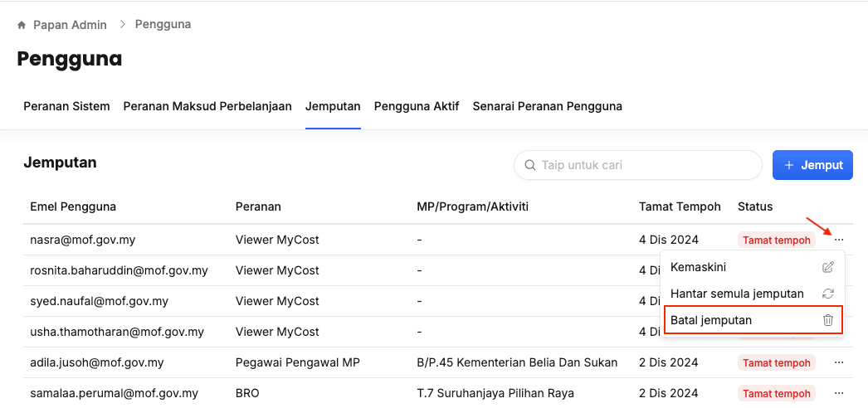Click the pencil edit icon beside Kemaskini

[x=827, y=267]
